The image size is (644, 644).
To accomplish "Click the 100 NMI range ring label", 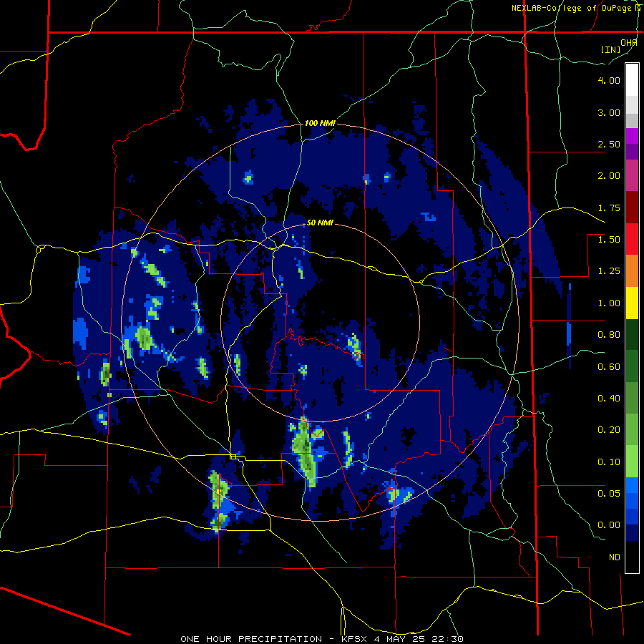I will [320, 123].
